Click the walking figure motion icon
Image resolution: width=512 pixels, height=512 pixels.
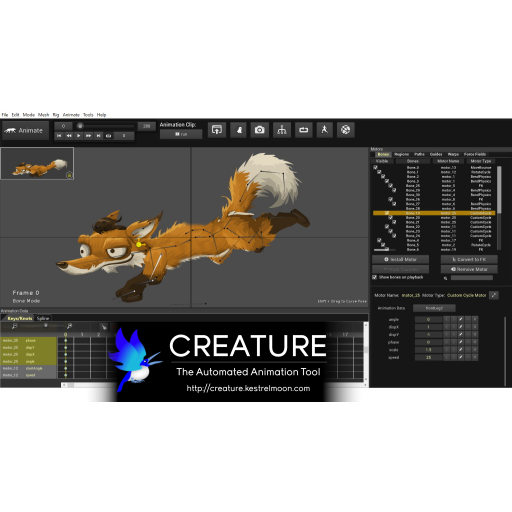coord(325,130)
